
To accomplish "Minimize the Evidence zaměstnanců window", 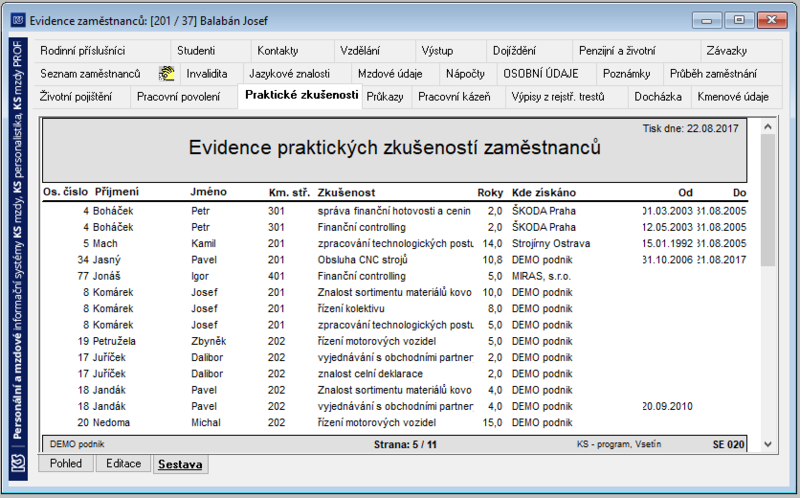I will [707, 21].
